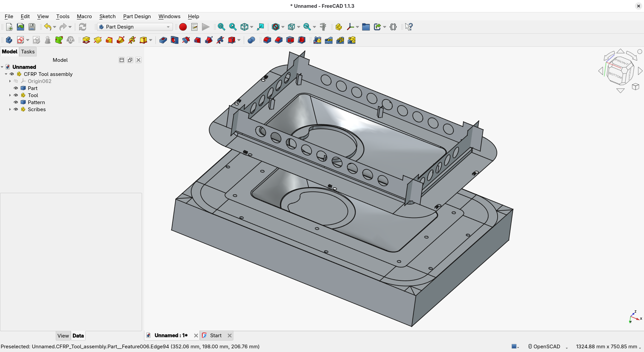Collapse the CFRP Tool assembly node
Viewport: 644px width, 352px height.
[x=6, y=74]
